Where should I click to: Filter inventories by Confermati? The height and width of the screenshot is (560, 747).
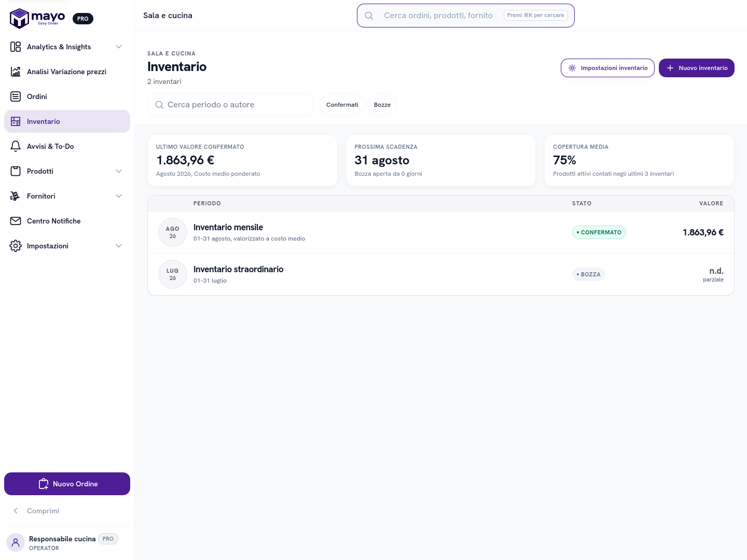pos(342,105)
